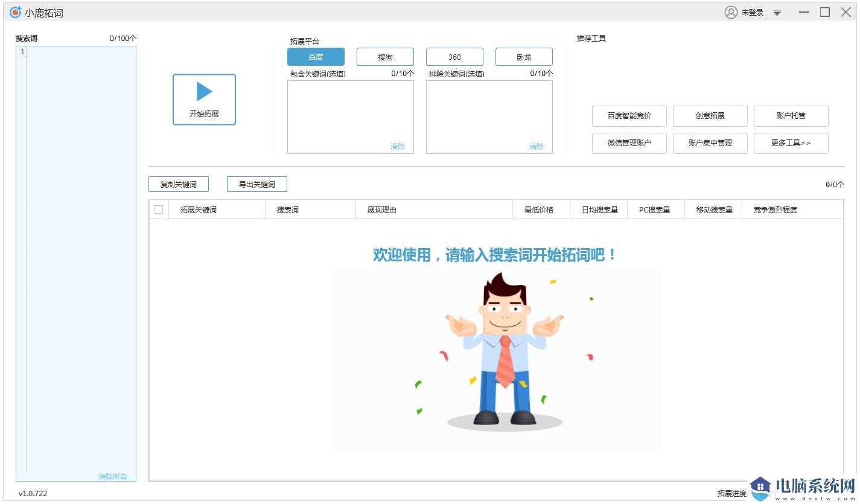
Task: Minimize the 小鹿拓词 window
Action: coord(804,12)
